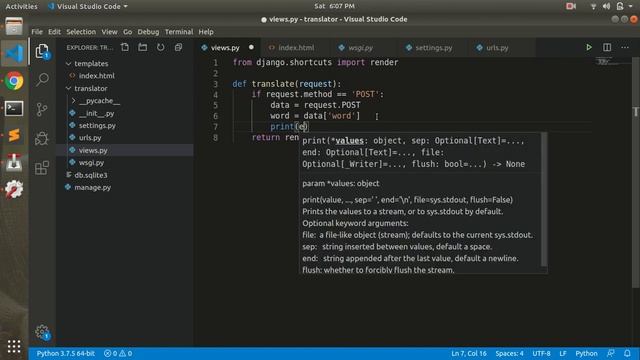Click the editor minimap preview
The width and height of the screenshot is (640, 360).
608,62
